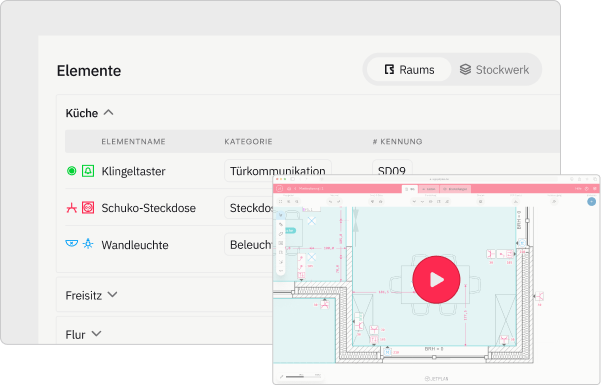The image size is (601, 386).
Task: Click the logo icon in the pink header
Action: point(279,189)
